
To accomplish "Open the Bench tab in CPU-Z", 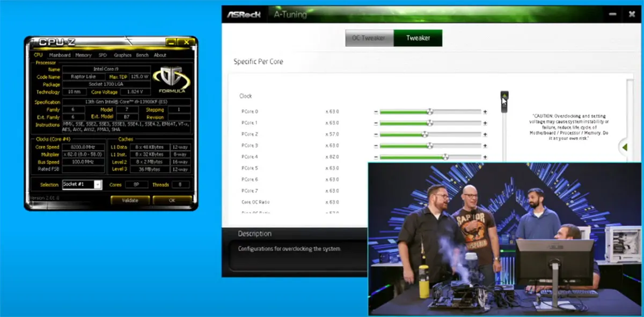I will [142, 55].
